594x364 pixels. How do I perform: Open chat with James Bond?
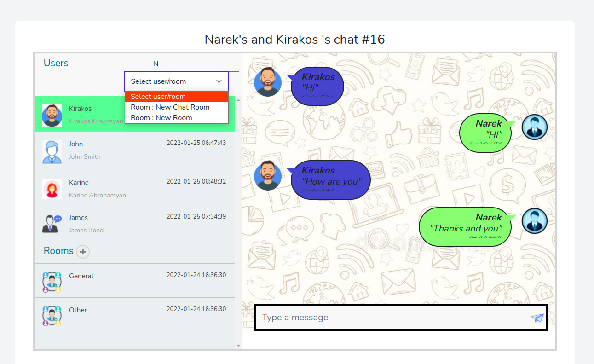pos(135,223)
